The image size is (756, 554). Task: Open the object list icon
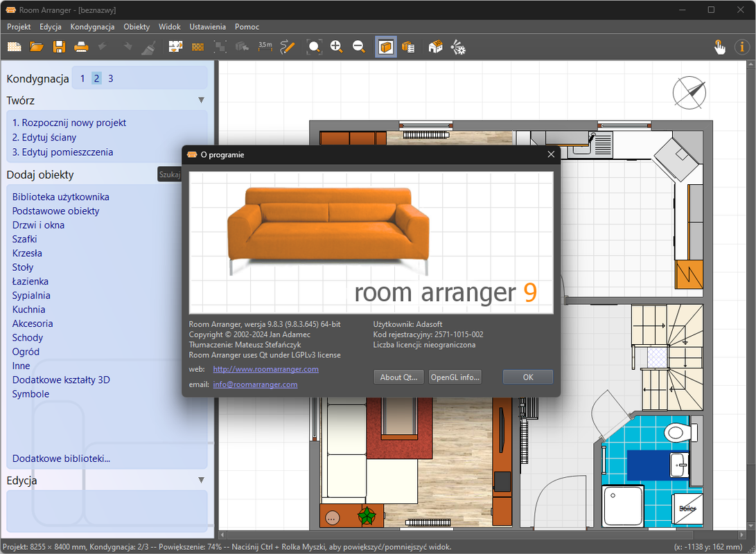coord(408,46)
